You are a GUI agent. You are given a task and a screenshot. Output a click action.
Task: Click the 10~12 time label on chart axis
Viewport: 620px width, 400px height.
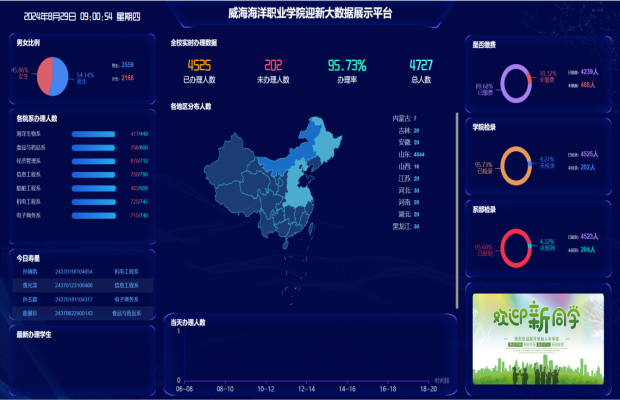click(x=266, y=388)
